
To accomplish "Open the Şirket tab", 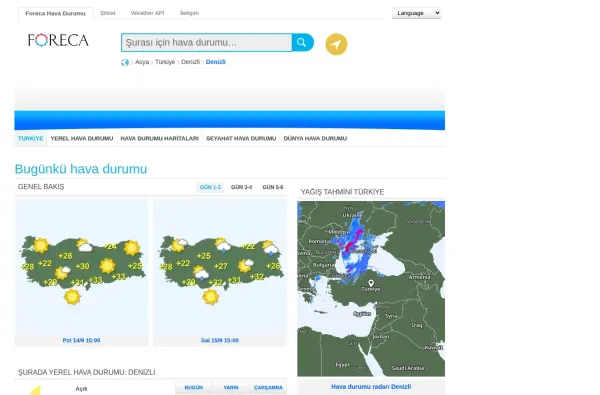I will (108, 13).
